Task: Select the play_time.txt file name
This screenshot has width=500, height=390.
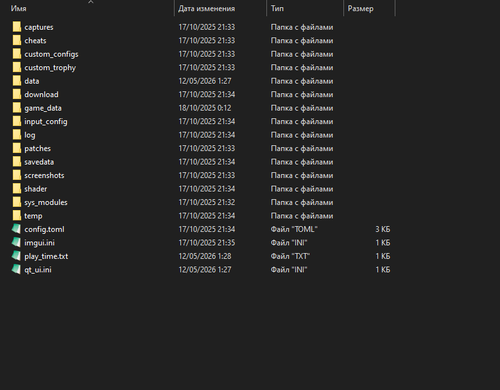Action: tap(46, 256)
